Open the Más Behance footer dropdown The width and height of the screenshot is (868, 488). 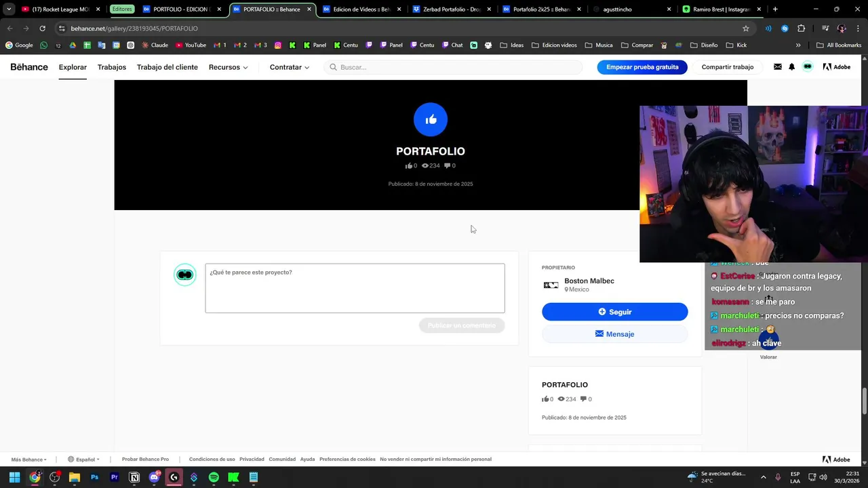click(x=29, y=460)
